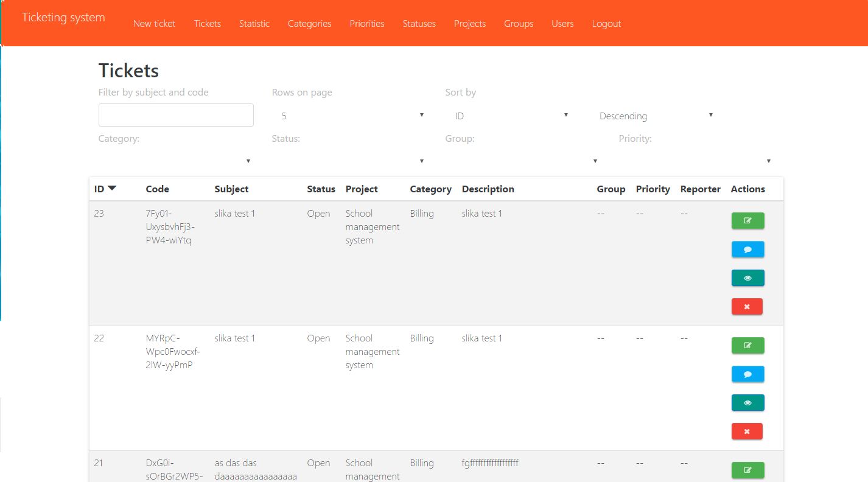Screen dimensions: 868x482
Task: Click Ticketing system brand logo
Action: (63, 17)
